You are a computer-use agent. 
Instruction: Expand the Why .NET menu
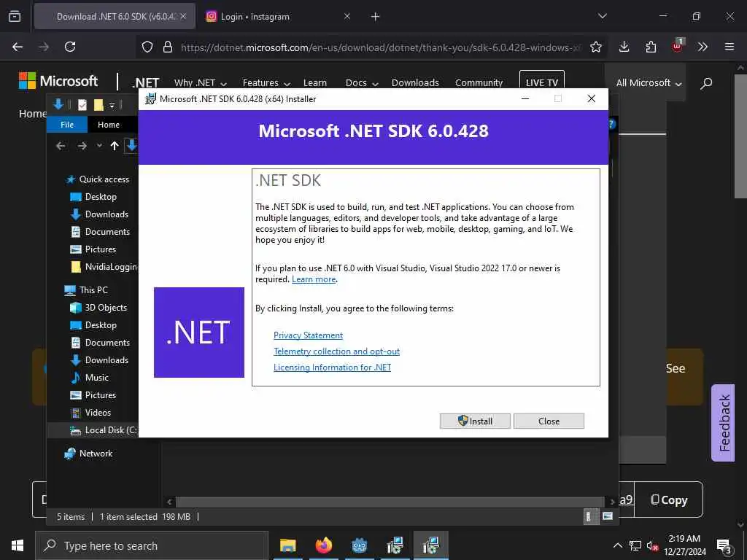tap(200, 83)
